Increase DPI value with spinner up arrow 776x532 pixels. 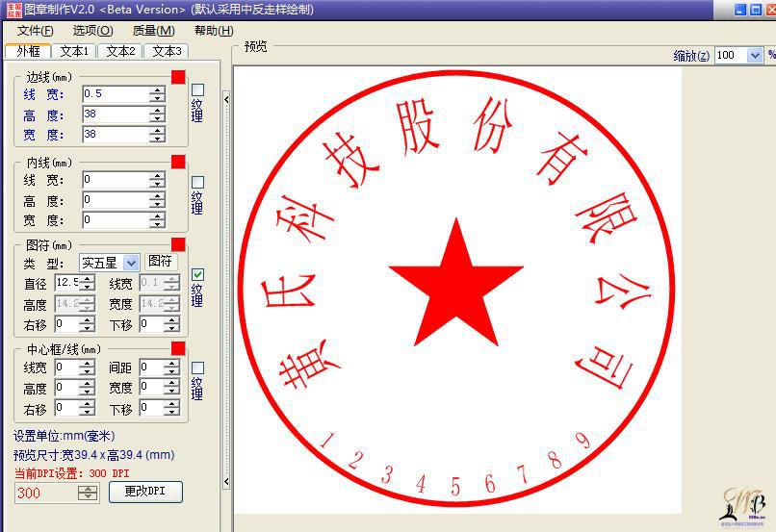[x=88, y=489]
